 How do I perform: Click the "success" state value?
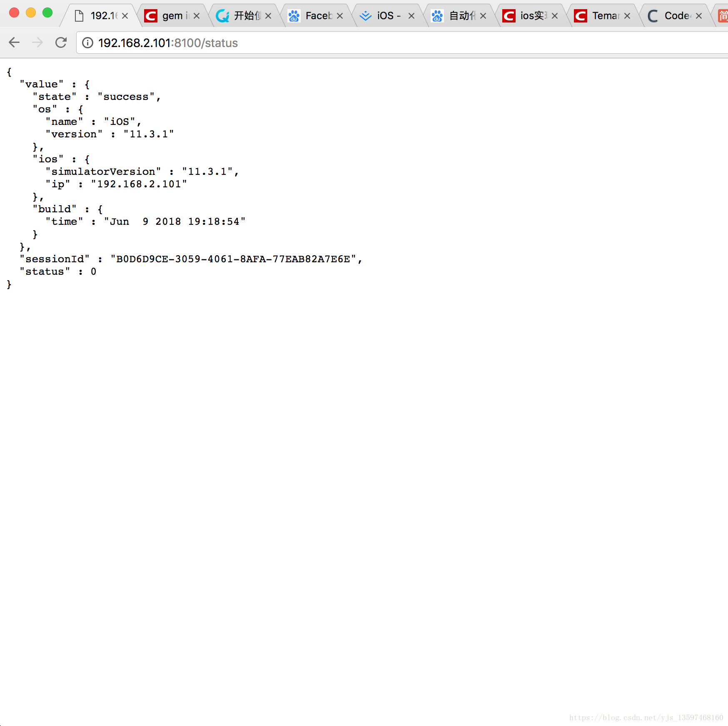click(126, 97)
